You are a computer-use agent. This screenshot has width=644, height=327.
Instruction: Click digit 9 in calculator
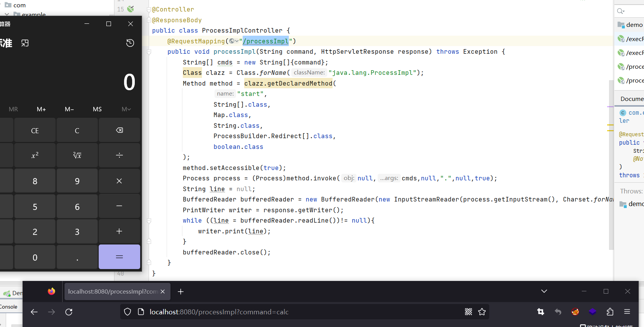77,181
